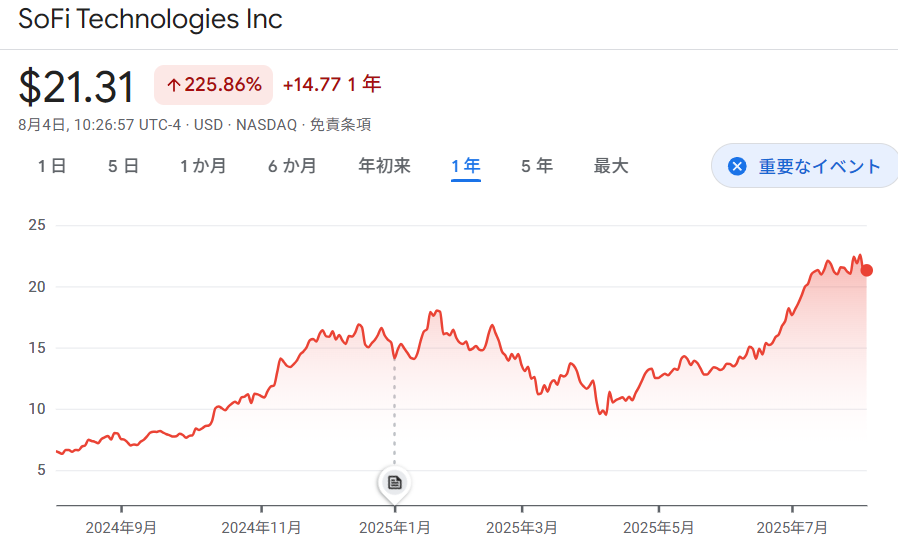Screen dimensions: 898x541
Task: Open the 5年 chart range
Action: (x=537, y=166)
